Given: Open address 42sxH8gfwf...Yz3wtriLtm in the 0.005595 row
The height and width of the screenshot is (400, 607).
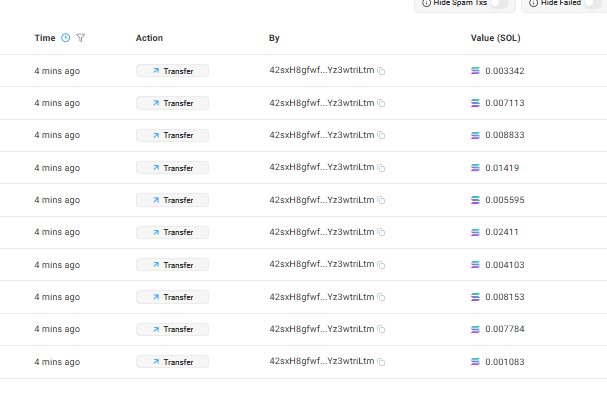Looking at the screenshot, I should [322, 199].
